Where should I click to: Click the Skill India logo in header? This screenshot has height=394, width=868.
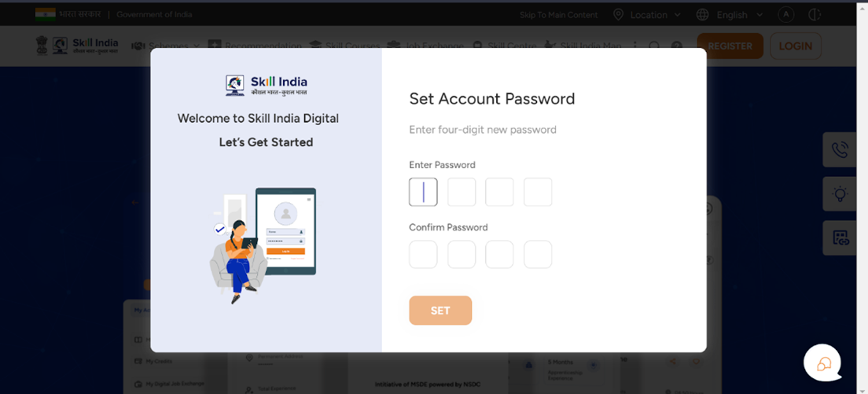(85, 46)
